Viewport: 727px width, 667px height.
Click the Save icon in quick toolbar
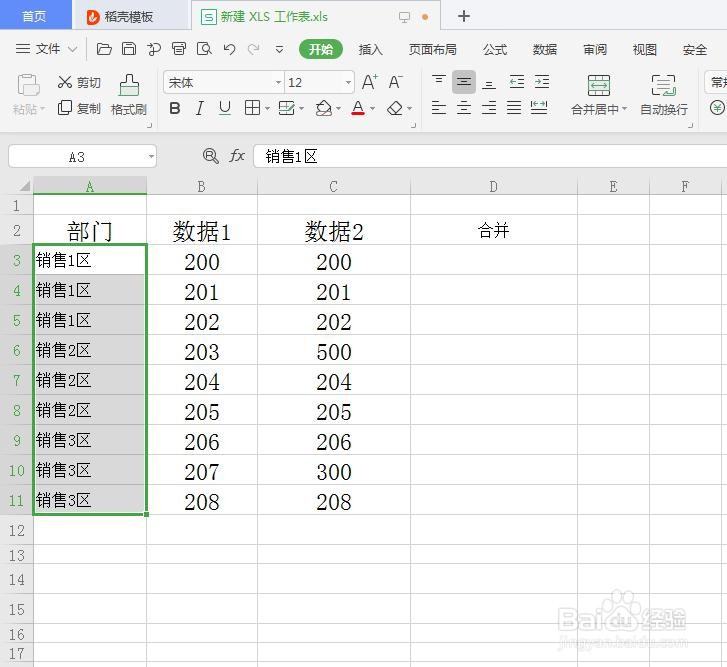point(129,49)
